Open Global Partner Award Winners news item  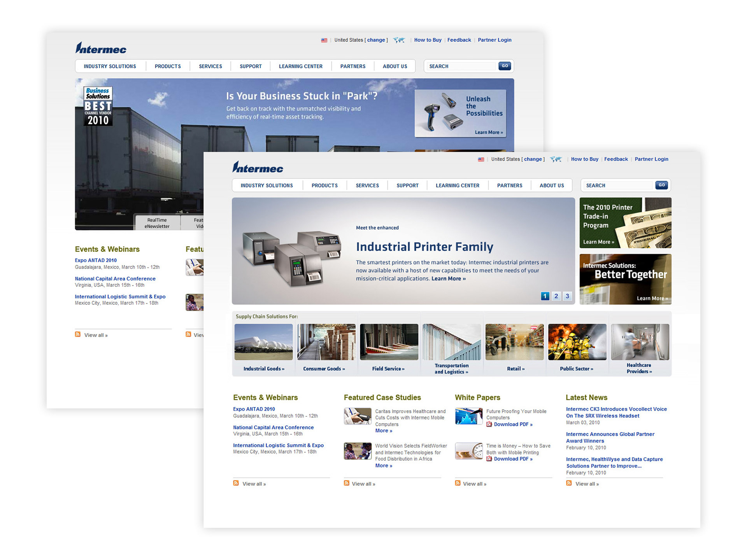pos(610,437)
